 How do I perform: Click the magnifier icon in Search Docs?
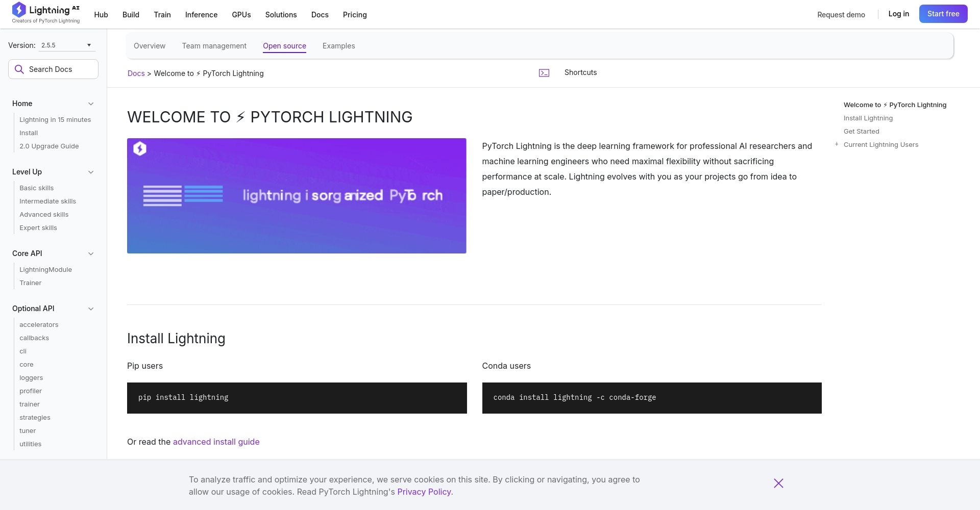click(19, 69)
